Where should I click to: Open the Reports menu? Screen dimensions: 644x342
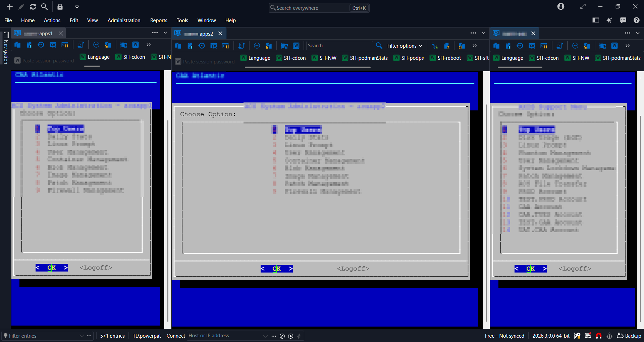pyautogui.click(x=159, y=20)
